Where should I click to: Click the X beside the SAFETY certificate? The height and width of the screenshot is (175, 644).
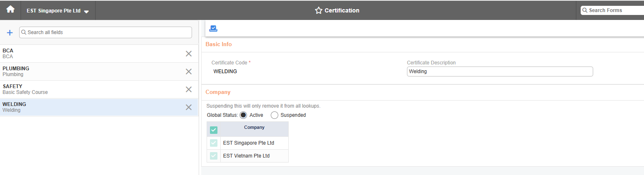[188, 89]
